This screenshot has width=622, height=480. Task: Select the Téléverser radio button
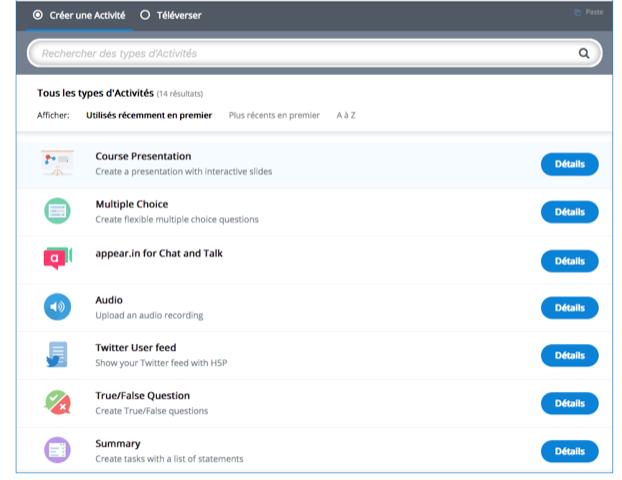[x=145, y=15]
